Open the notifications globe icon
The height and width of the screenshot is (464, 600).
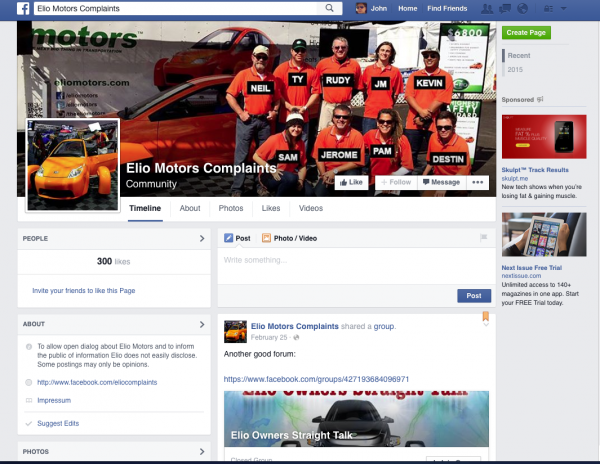tap(522, 8)
